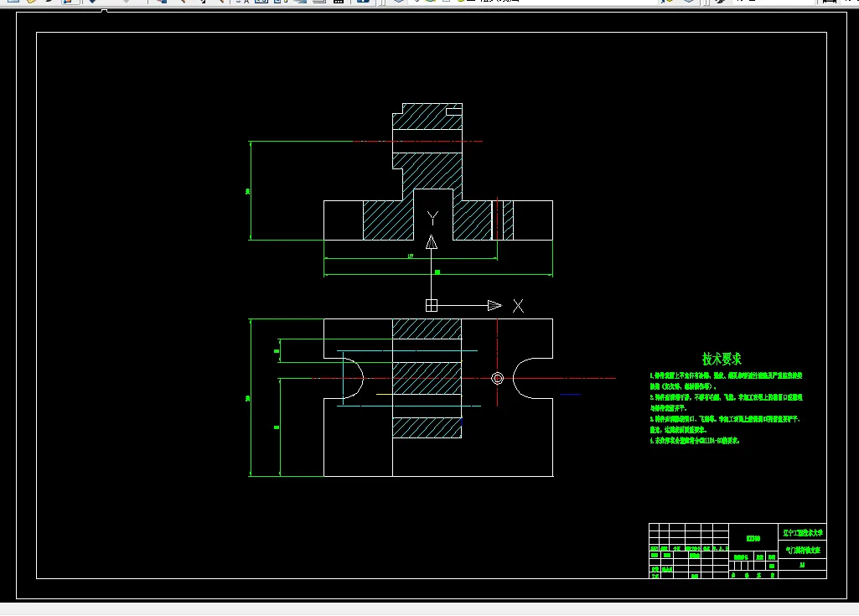
Task: Select the right semicircular slot arc in plan view
Action: coord(523,378)
